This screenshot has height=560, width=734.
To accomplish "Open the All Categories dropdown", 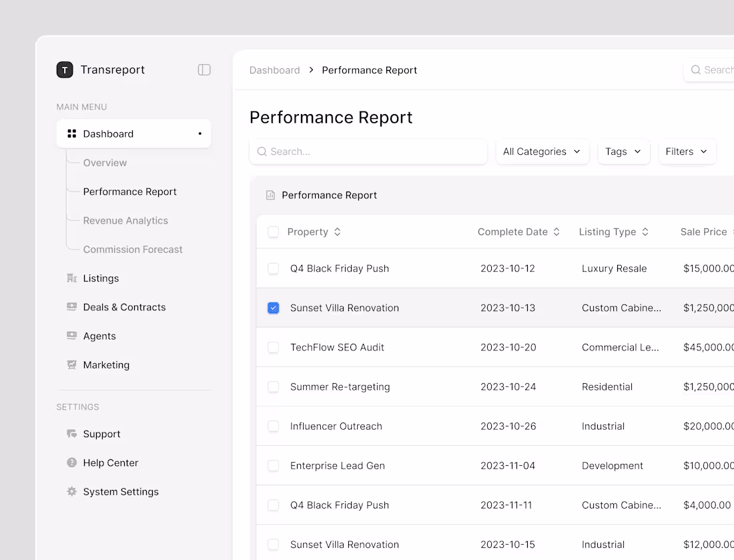I will [542, 152].
